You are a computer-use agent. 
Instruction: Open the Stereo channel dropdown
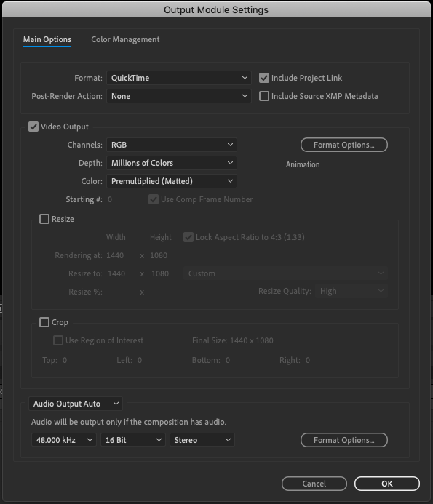point(202,440)
